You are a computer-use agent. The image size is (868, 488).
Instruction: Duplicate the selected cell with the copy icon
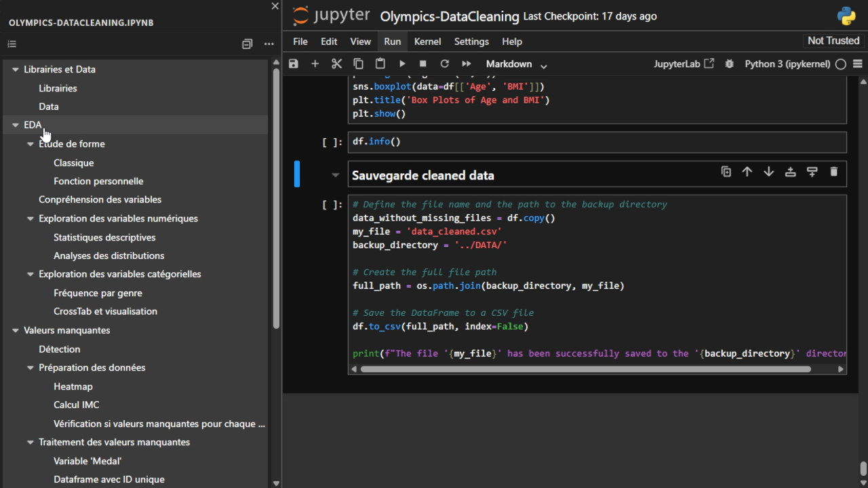pyautogui.click(x=726, y=172)
